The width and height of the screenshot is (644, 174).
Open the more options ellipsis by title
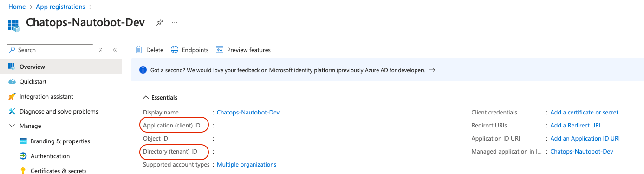tap(175, 22)
